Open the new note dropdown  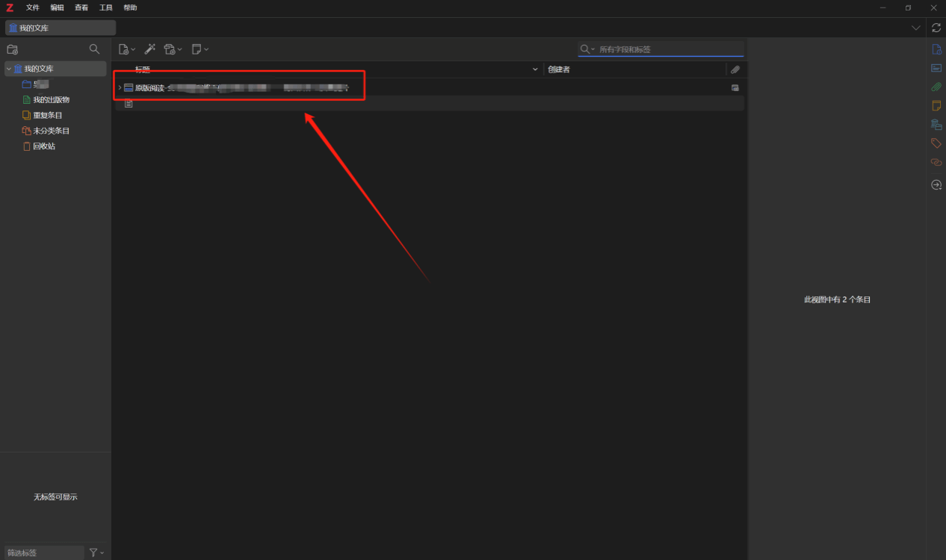click(x=200, y=49)
